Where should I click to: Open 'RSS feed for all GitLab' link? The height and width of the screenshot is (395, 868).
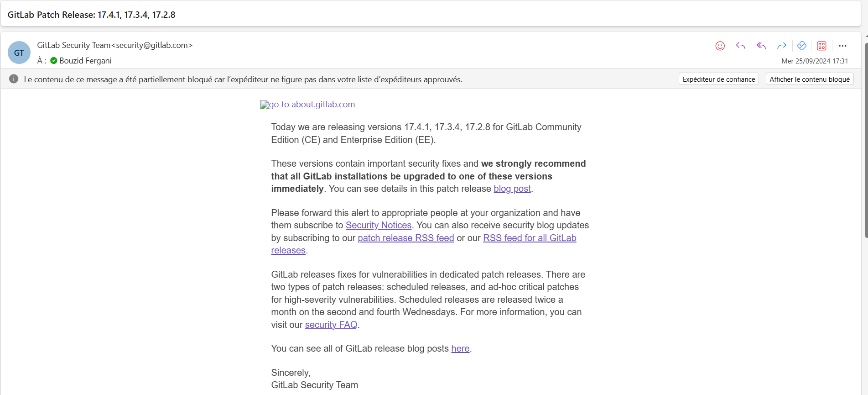(529, 238)
